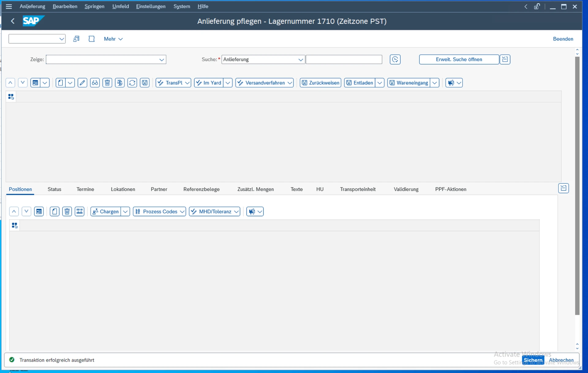
Task: Go back with the SAP back arrow
Action: coord(13,21)
